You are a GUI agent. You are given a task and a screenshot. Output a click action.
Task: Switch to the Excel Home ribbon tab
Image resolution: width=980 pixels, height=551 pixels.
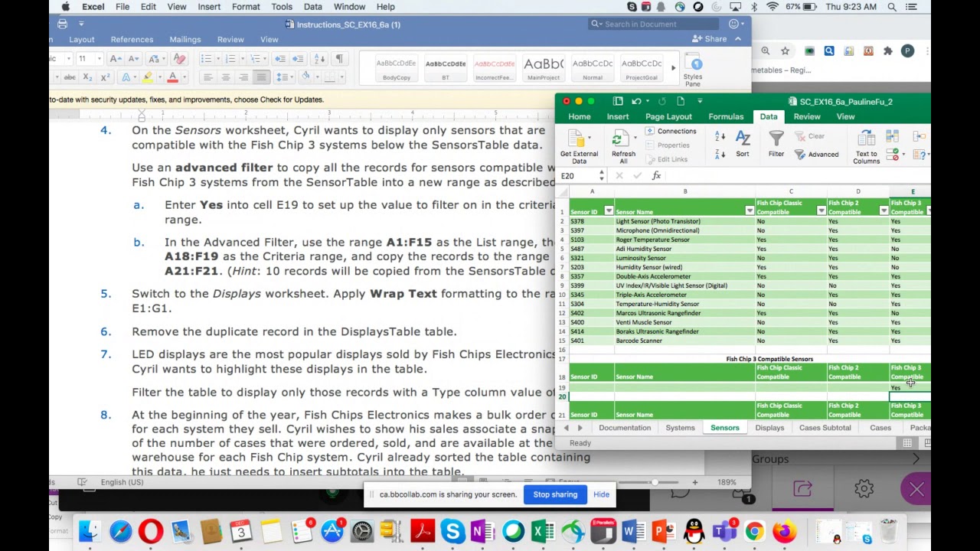pos(580,116)
